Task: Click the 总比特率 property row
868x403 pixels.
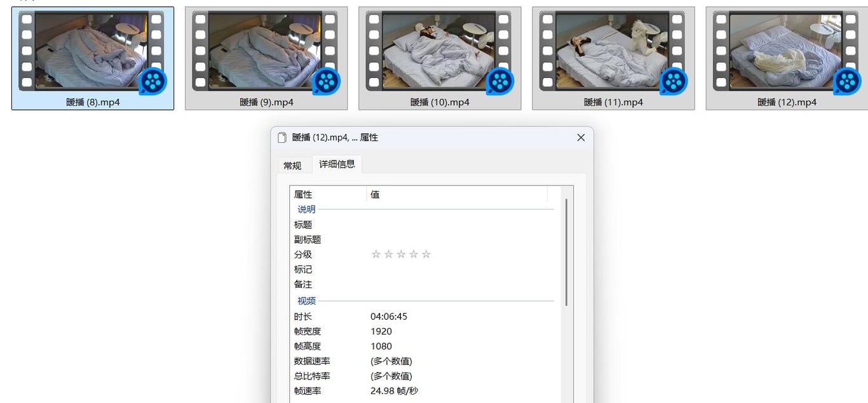Action: point(424,376)
